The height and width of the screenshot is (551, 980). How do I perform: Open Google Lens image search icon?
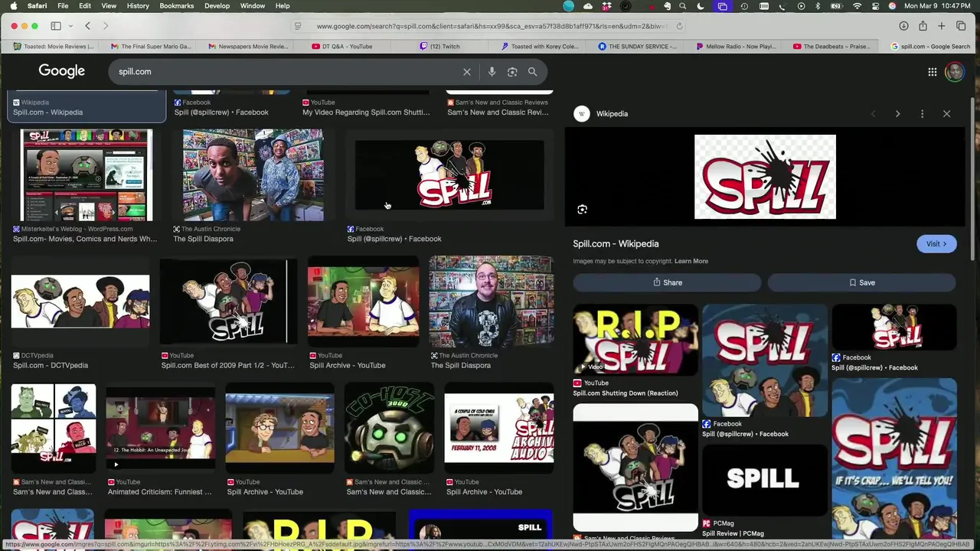512,72
